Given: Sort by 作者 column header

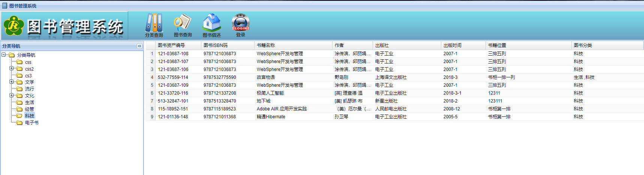Looking at the screenshot, I should pos(352,45).
